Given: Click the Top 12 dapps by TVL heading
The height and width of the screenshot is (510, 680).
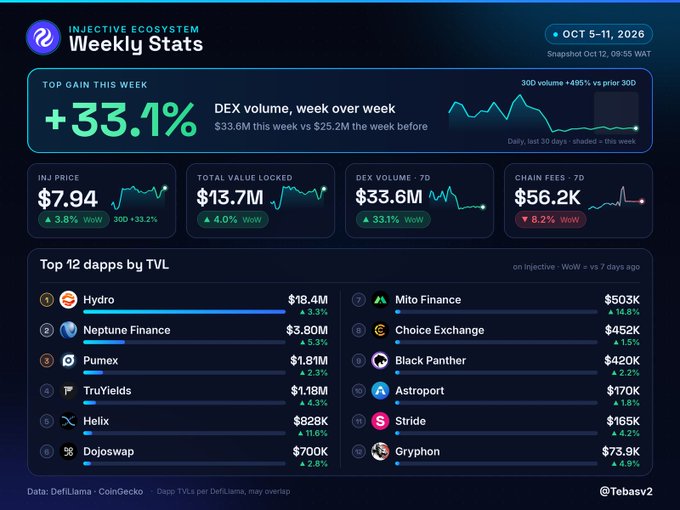Looking at the screenshot, I should click(x=105, y=265).
